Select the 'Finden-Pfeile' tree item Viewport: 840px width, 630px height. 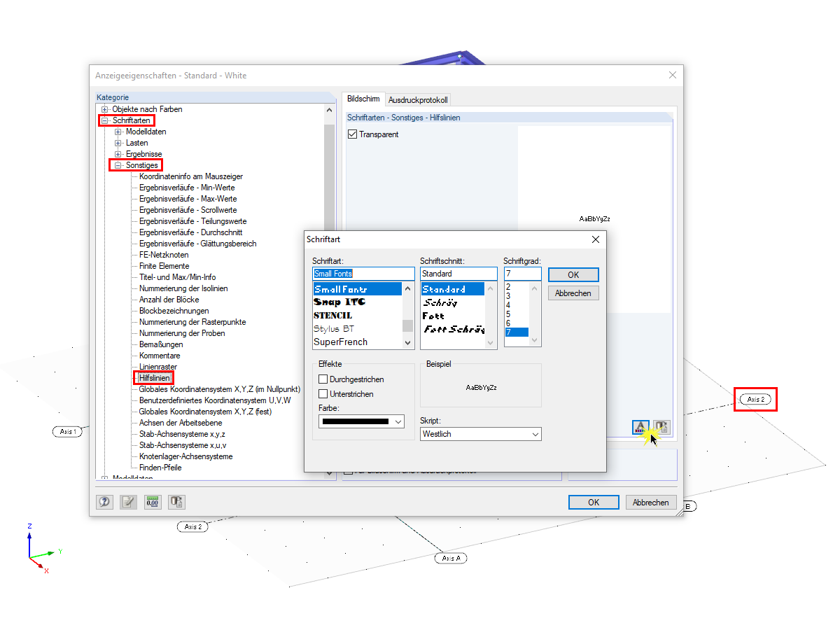(x=160, y=468)
